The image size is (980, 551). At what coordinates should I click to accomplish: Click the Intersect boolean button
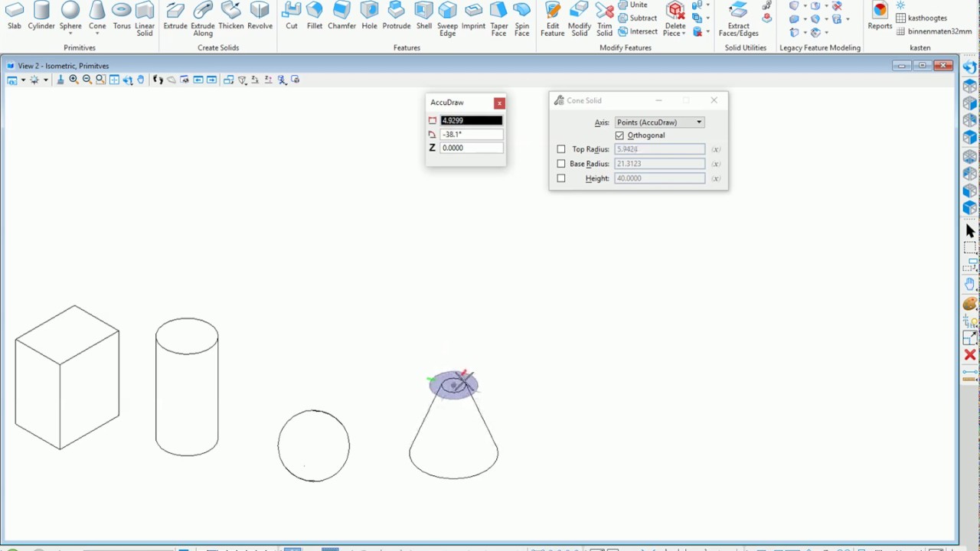tap(638, 31)
